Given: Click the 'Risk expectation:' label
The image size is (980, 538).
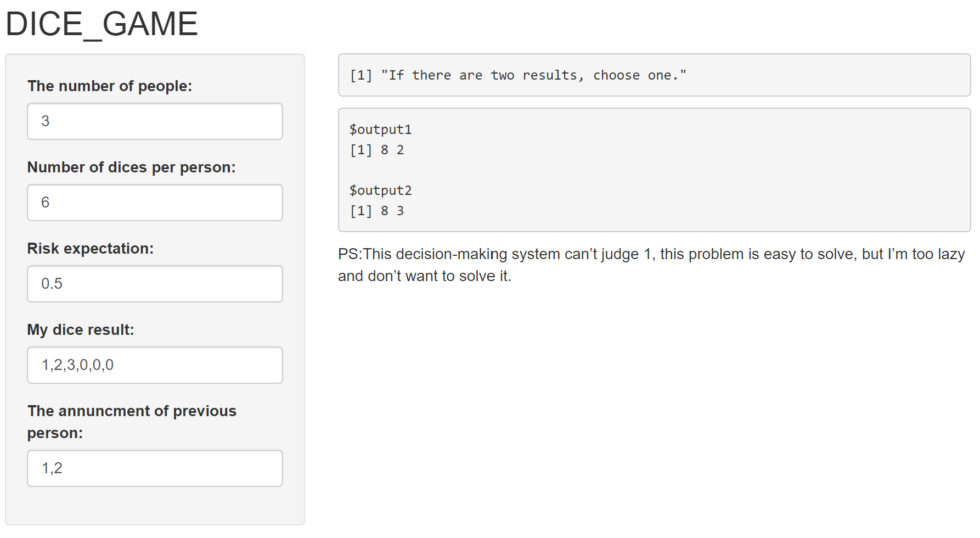Looking at the screenshot, I should [91, 249].
